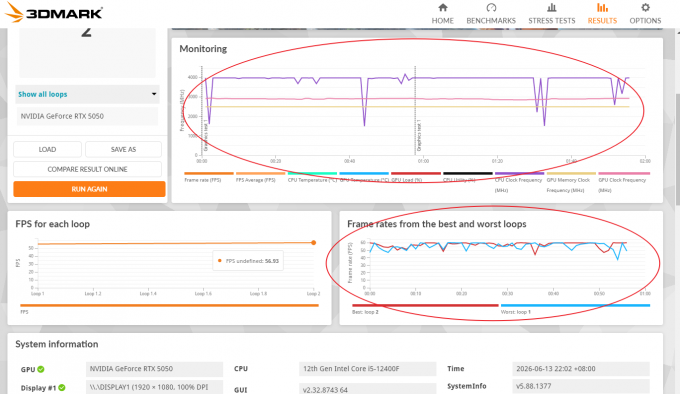
Task: Click the Time value 2026-06-13 22:02
Action: tap(581, 369)
